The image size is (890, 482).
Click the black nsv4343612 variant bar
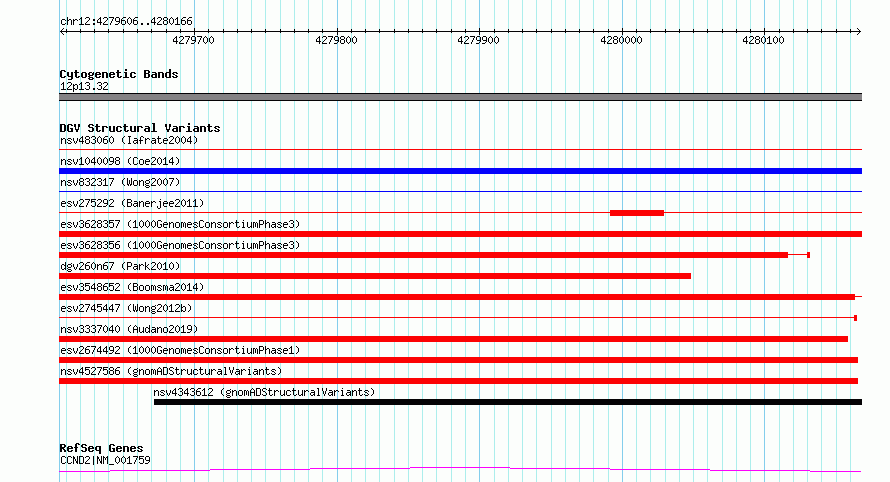click(x=508, y=402)
